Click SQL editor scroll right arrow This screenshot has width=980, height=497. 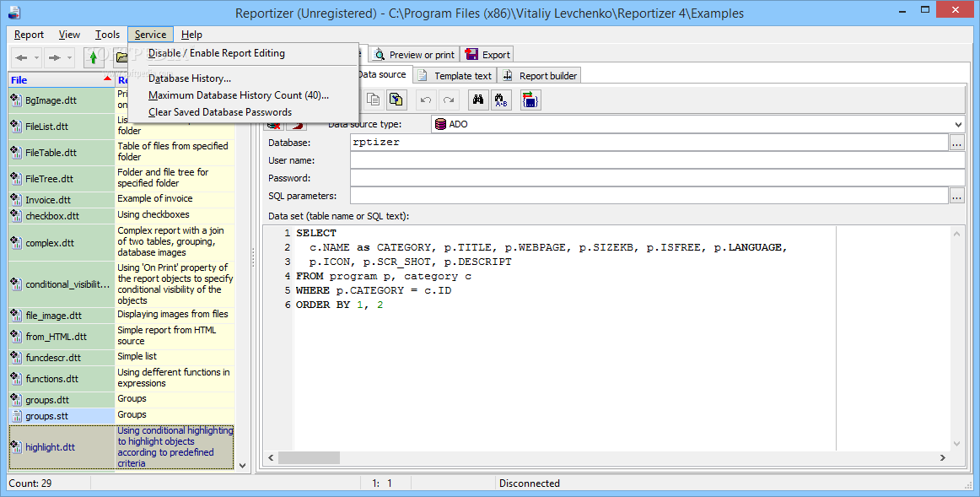943,457
